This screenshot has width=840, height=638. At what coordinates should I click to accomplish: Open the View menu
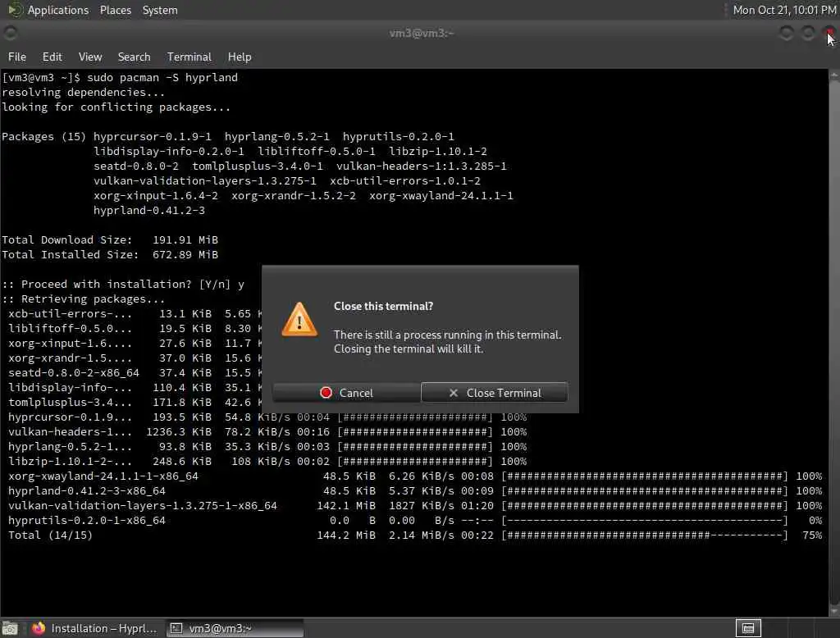90,57
